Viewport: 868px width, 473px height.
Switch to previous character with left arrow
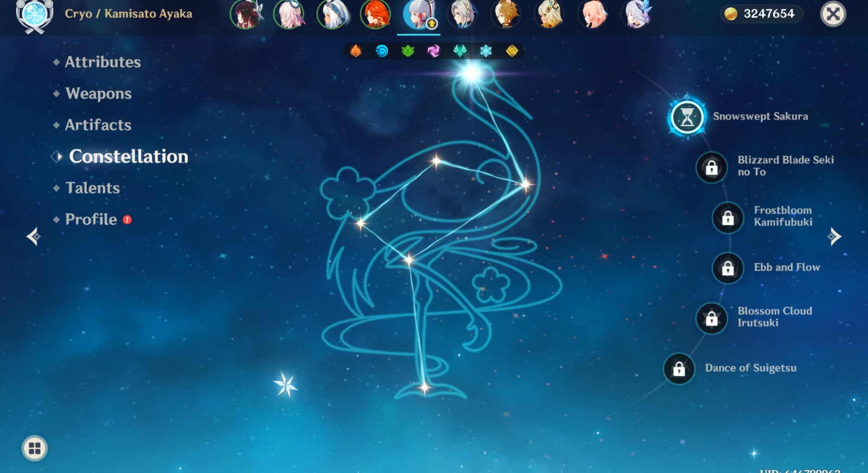tap(34, 236)
